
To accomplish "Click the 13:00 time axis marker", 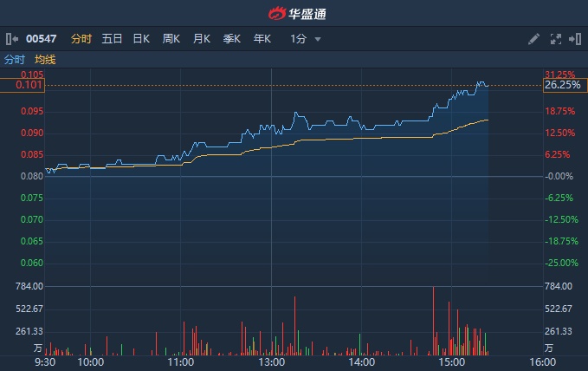I will pos(271,362).
